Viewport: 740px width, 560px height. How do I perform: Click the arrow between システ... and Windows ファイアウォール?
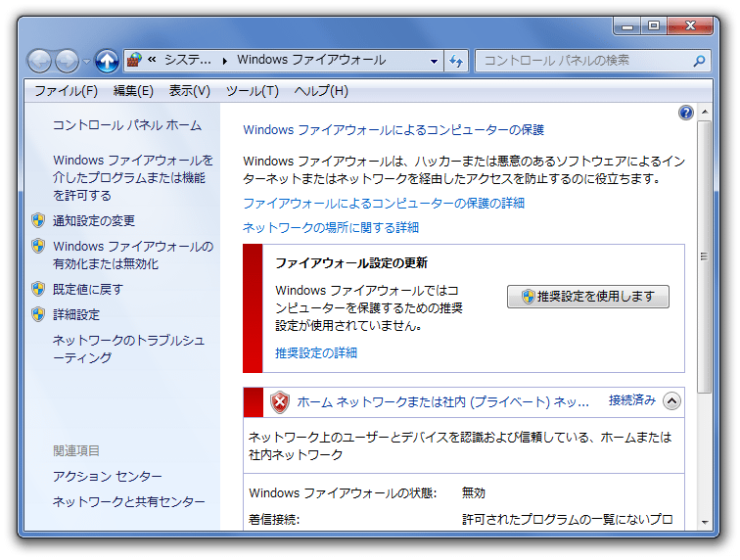click(x=225, y=61)
